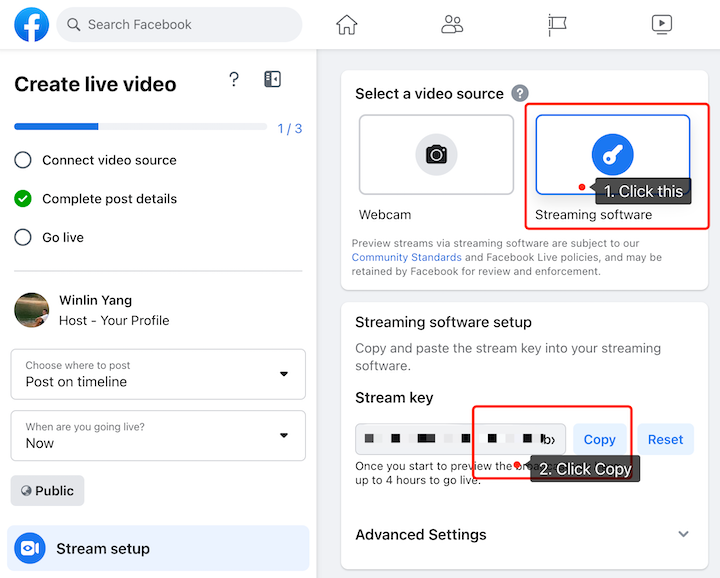Open the Stream setup tab
Image resolution: width=720 pixels, height=578 pixels.
[158, 548]
